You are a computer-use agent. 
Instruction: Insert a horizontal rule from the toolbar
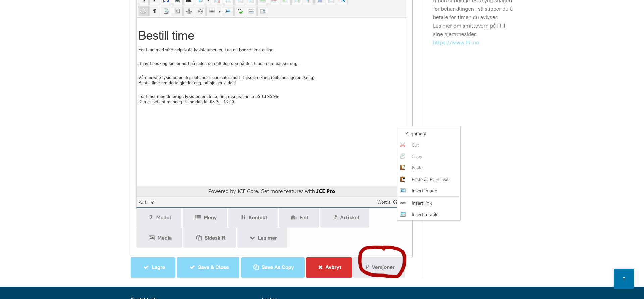pyautogui.click(x=251, y=11)
